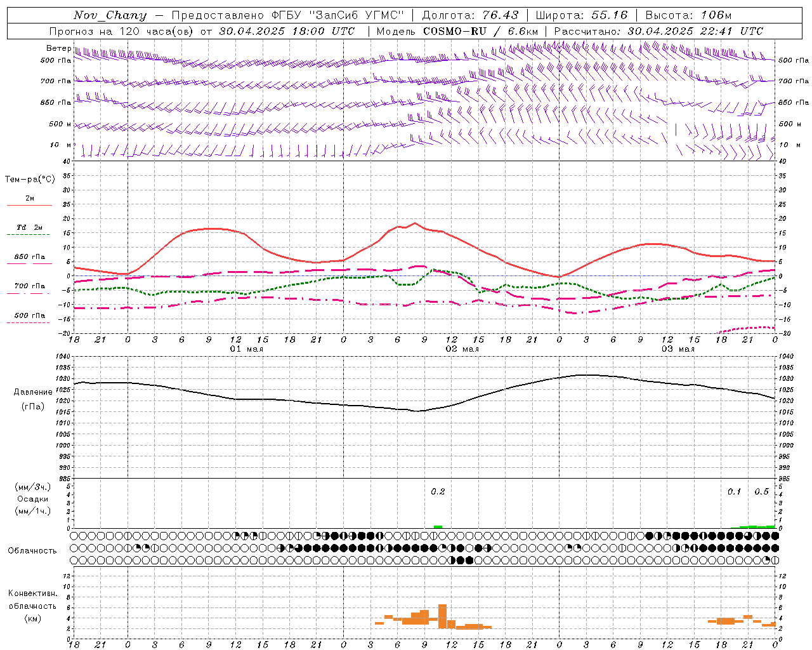Viewport: 812px width, 650px height.
Task: Click the forecast start time 30.04.2025 18:00 UTC
Action: pyautogui.click(x=287, y=31)
